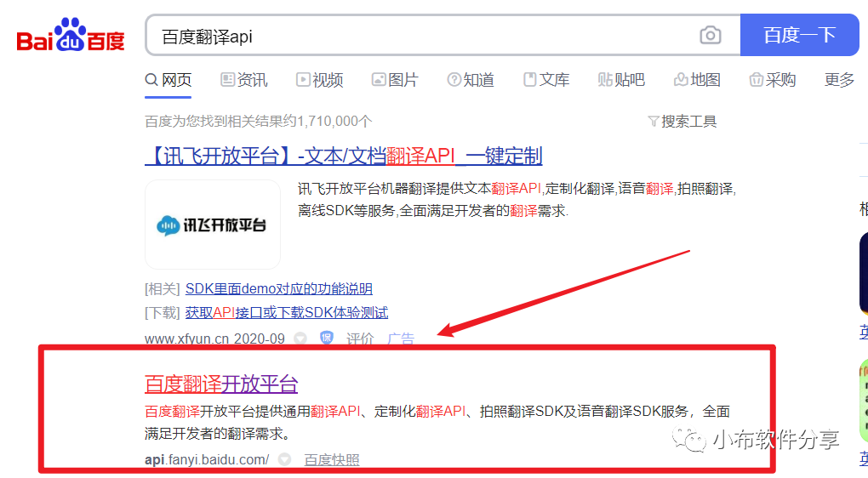
Task: Expand the 更多 tab menu
Action: 839,80
